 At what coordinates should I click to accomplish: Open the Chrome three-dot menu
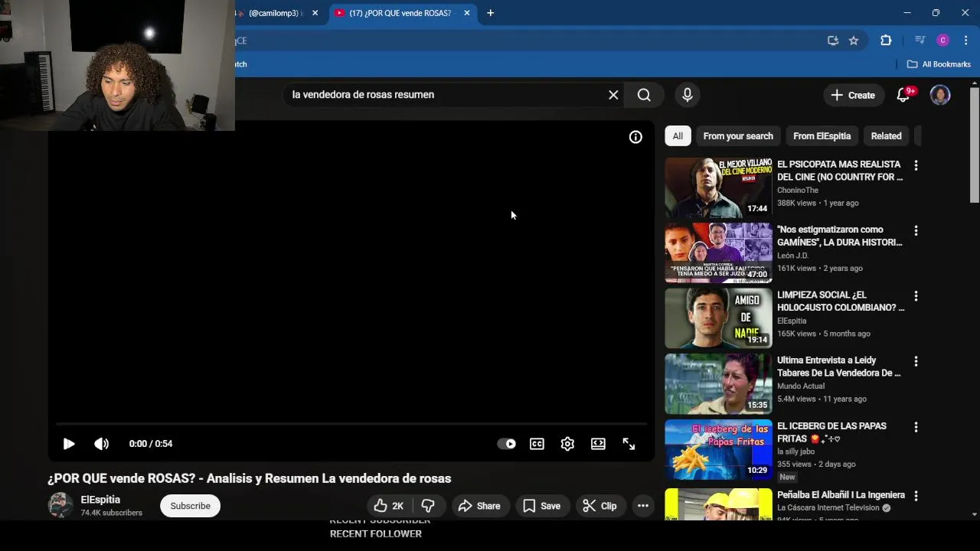coord(965,41)
